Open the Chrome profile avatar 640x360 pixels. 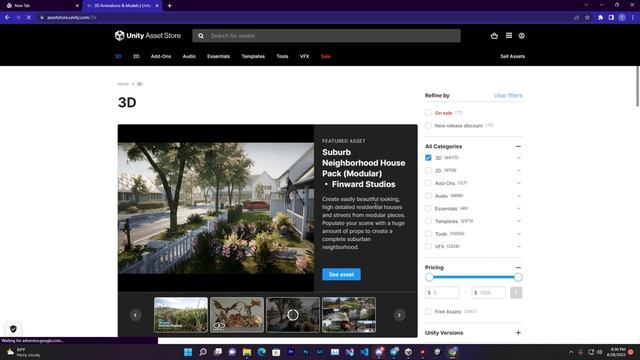point(622,18)
